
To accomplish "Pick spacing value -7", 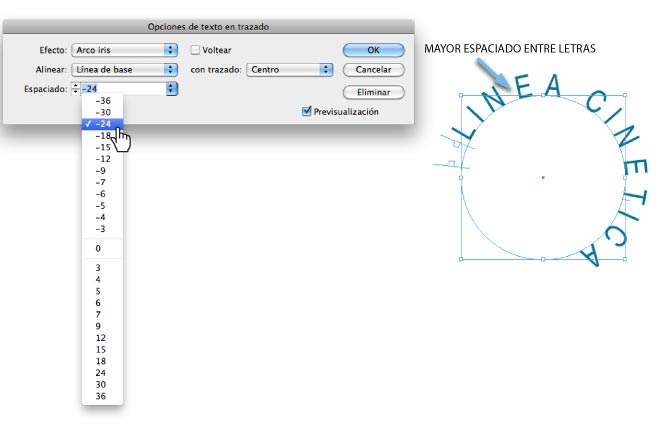I will [x=103, y=182].
